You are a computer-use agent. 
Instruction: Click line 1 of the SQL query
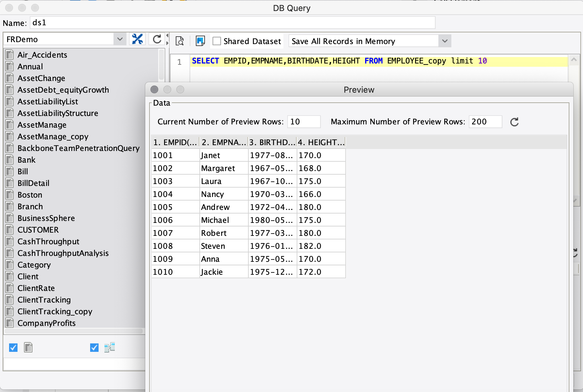click(x=324, y=61)
